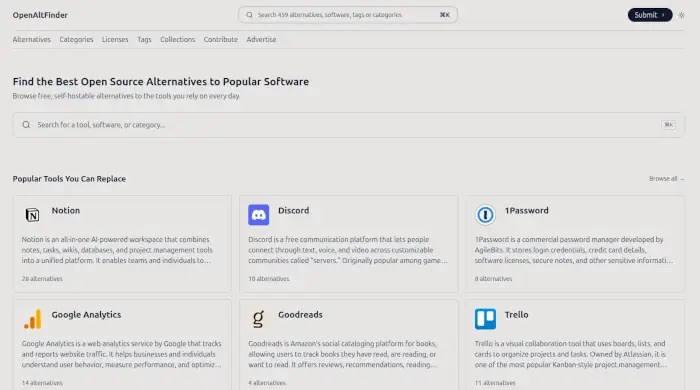Click the Notion description text
Screen dimensions: 700x390
tap(117, 250)
